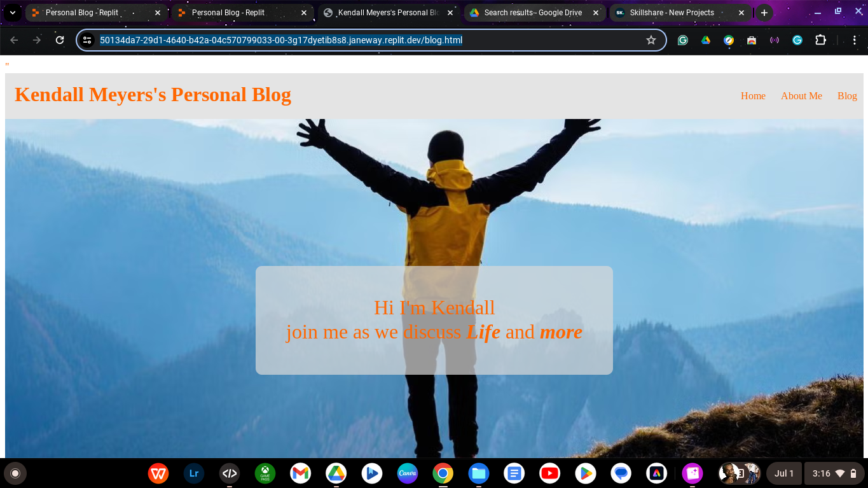868x488 pixels.
Task: Click the 'Hi I'm Kendall' text
Action: [434, 307]
